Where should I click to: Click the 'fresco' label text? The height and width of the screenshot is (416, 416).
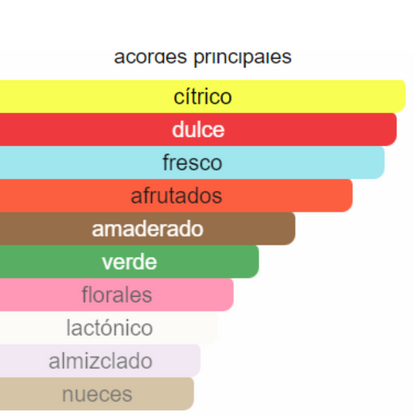pos(192,162)
